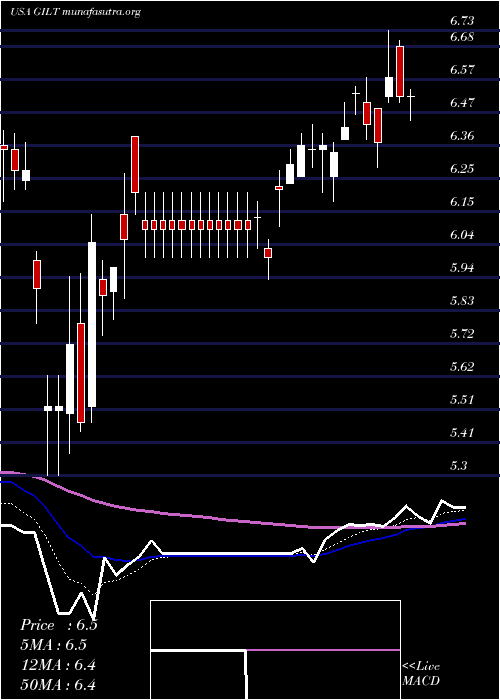Click the '12MA : 6.4' readout

pyautogui.click(x=58, y=665)
